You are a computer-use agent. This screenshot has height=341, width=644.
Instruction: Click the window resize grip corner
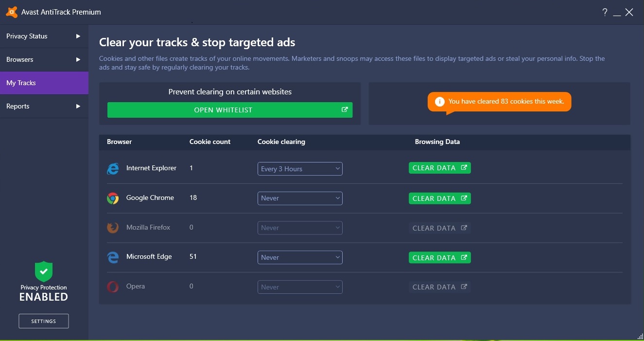tap(640, 336)
